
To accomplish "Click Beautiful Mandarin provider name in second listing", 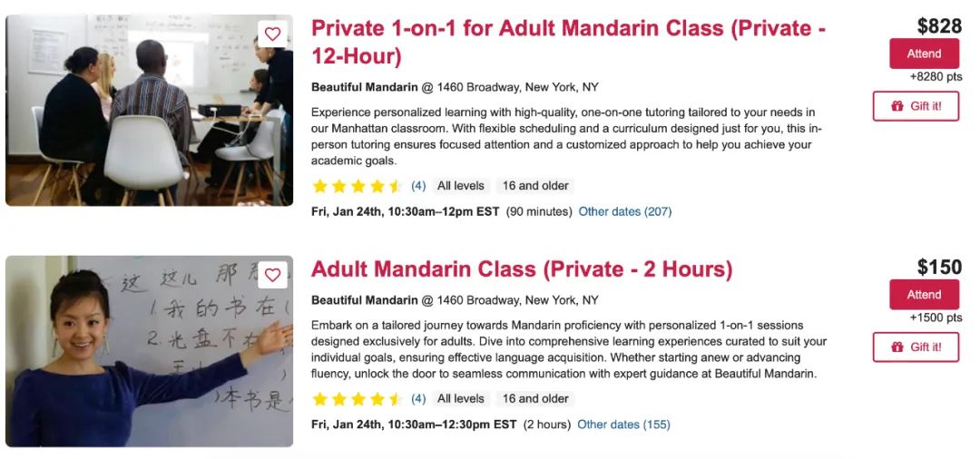I will pyautogui.click(x=365, y=300).
